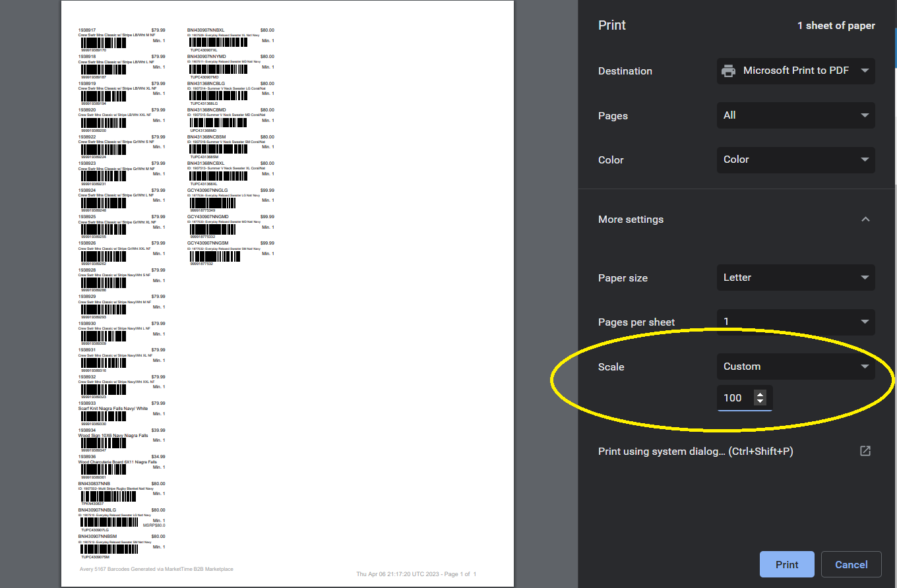
Task: Click the blue Print button
Action: click(x=787, y=564)
